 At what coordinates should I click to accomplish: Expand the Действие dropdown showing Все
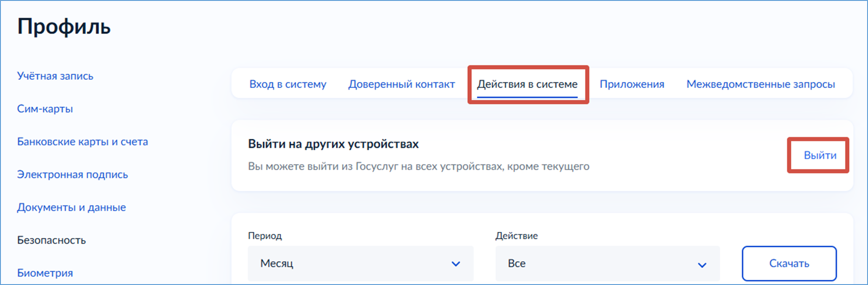point(607,264)
